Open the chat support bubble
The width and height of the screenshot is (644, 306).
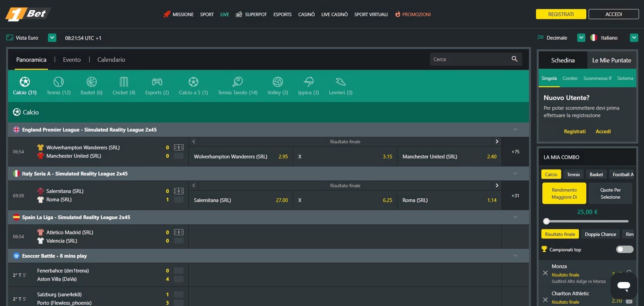tap(624, 285)
